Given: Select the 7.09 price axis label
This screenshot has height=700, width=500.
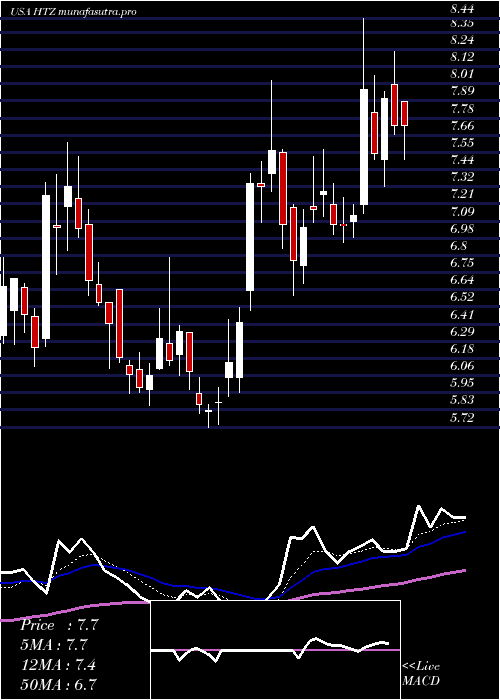Looking at the screenshot, I should (463, 211).
